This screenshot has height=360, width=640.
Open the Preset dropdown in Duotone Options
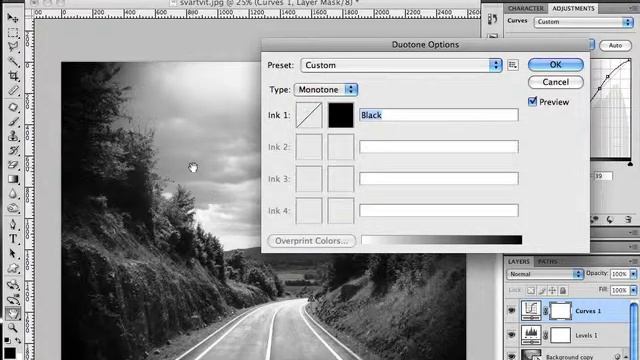pyautogui.click(x=401, y=65)
